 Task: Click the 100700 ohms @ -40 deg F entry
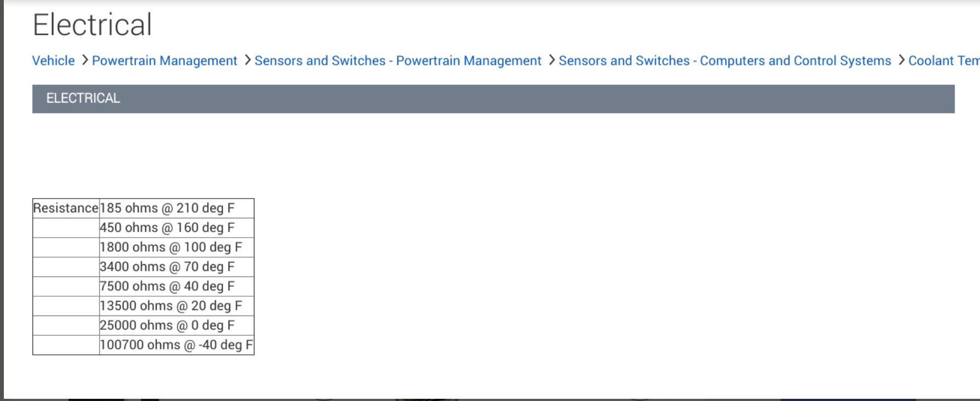coord(176,345)
